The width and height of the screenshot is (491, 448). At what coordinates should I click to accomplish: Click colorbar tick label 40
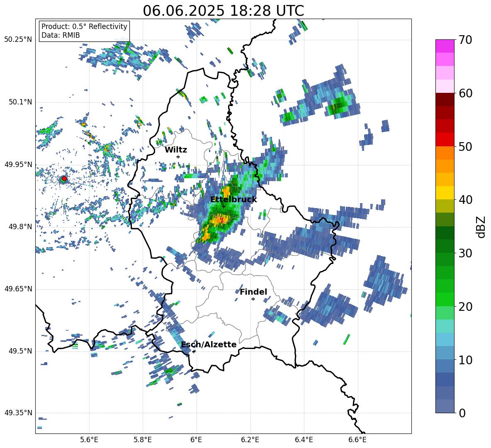pos(465,200)
